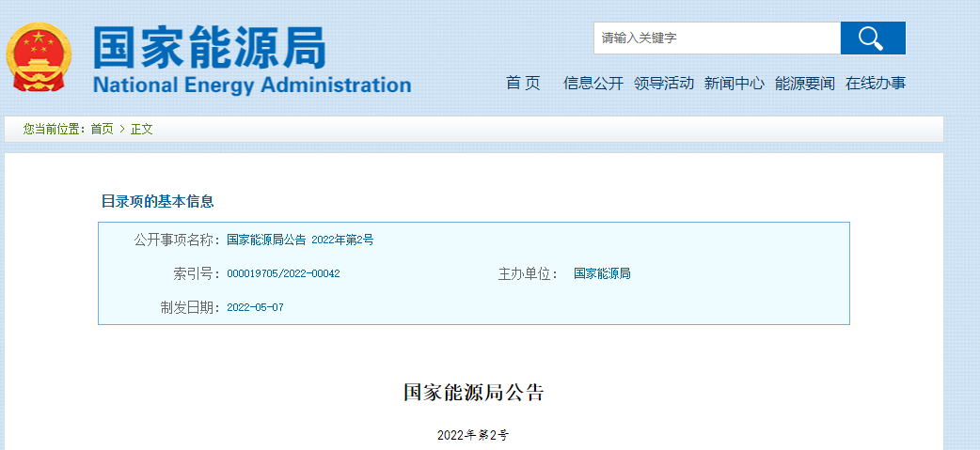The image size is (980, 450).
Task: Focus the 请输入关键字 search field
Action: (717, 39)
